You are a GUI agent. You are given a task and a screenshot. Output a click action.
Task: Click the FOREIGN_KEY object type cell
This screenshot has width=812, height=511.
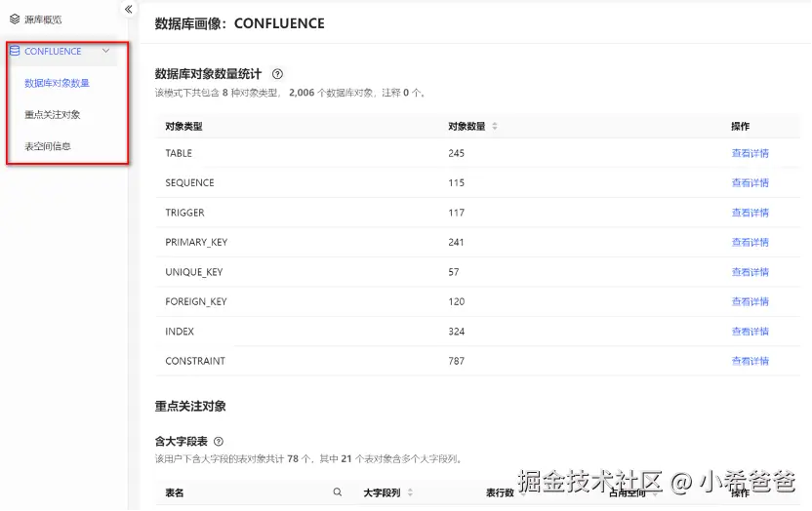[x=196, y=301]
